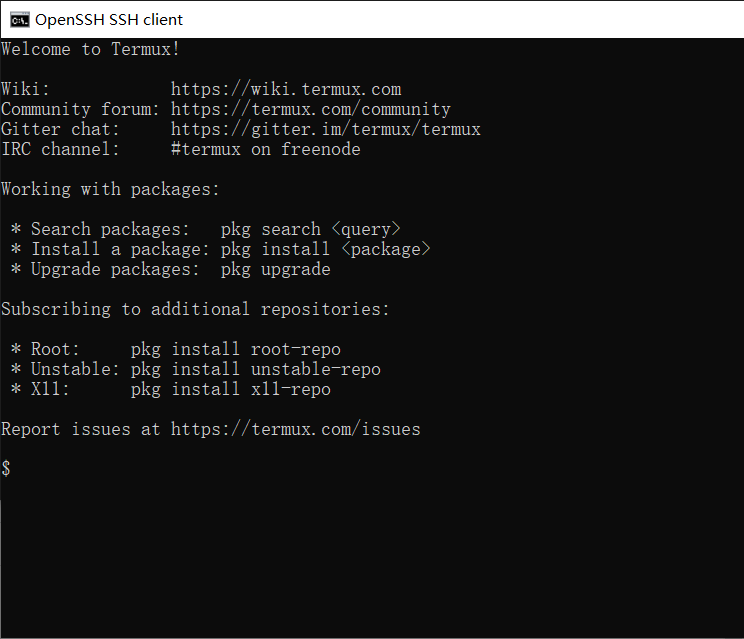Click the $ shell prompt
Viewport: 744px width, 639px height.
click(6, 469)
